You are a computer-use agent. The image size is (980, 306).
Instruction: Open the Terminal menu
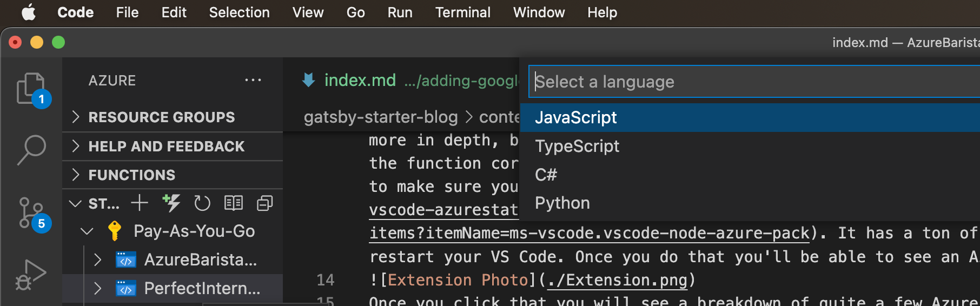(462, 12)
